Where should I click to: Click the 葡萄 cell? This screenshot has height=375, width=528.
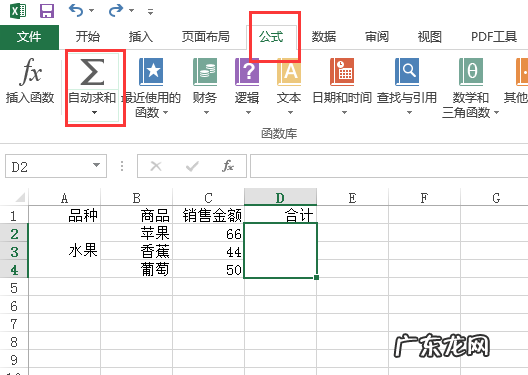point(136,269)
